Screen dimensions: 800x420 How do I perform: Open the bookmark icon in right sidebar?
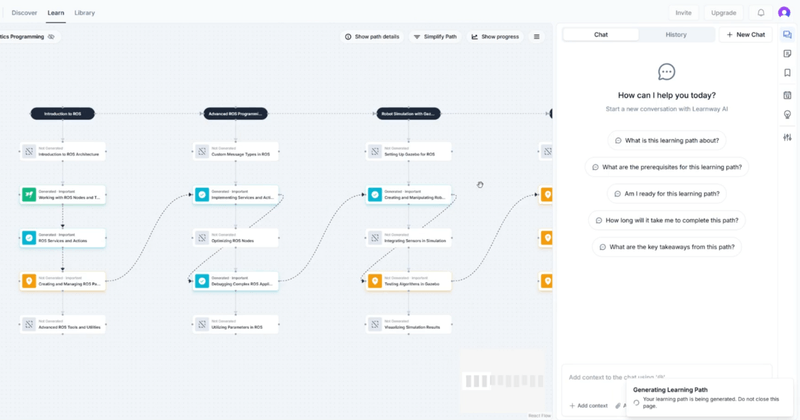pos(787,73)
